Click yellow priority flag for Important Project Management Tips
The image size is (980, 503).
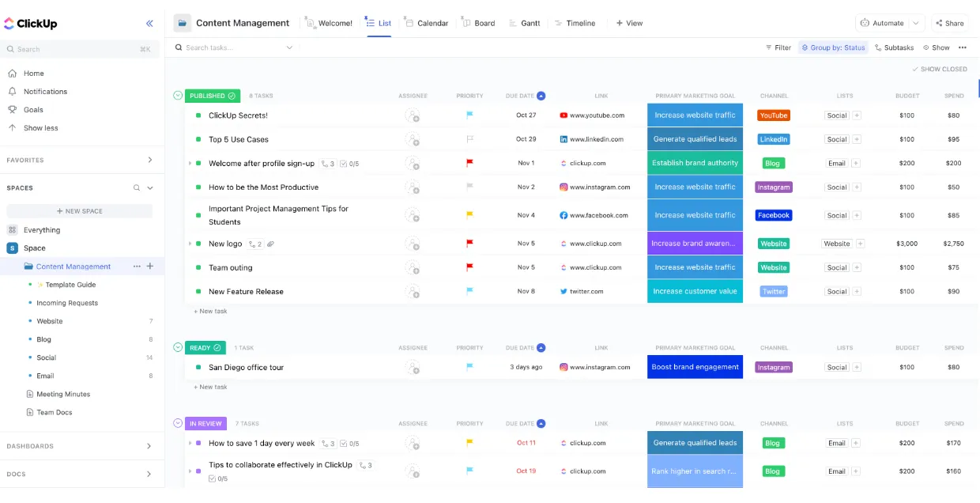(x=469, y=215)
